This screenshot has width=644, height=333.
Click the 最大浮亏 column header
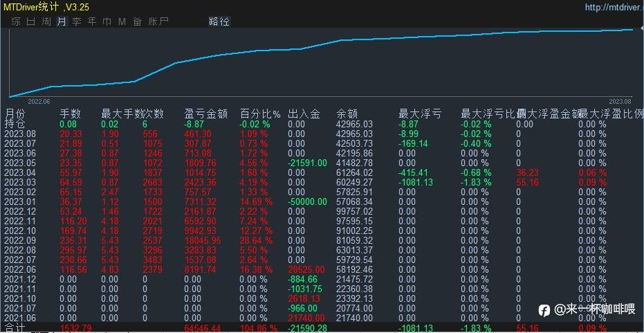click(420, 114)
